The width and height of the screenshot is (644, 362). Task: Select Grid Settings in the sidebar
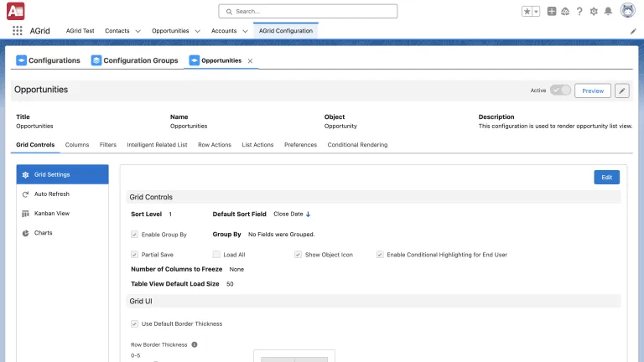pyautogui.click(x=62, y=174)
